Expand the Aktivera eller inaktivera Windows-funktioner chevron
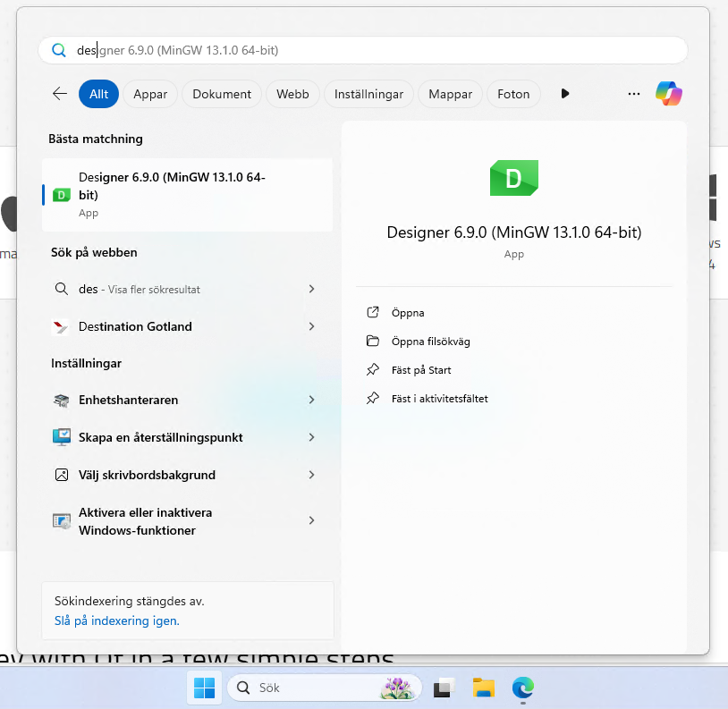Viewport: 728px width, 709px height. [x=311, y=520]
